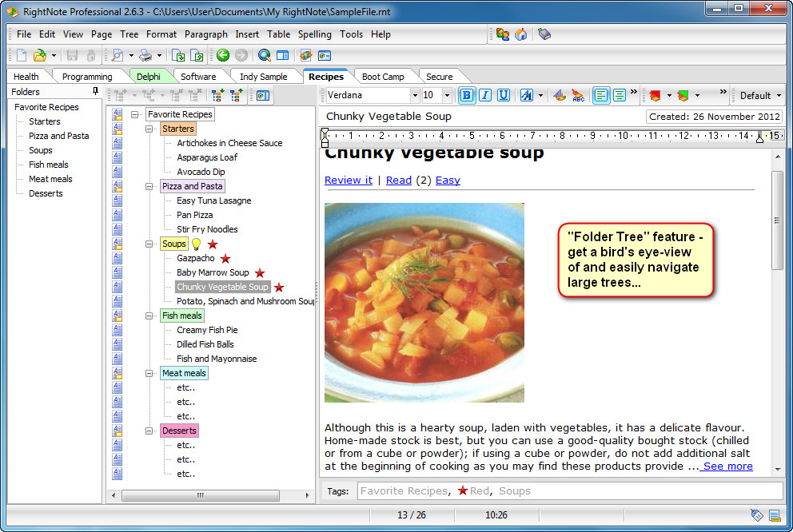Set left paragraph alignment
This screenshot has width=793, height=532.
point(600,95)
